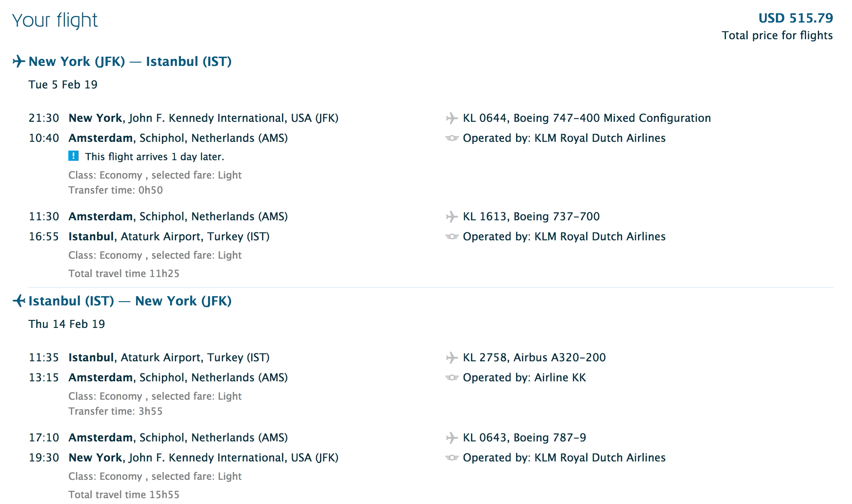
Task: Click KL 0644 Boeing 747-400 flight details
Action: pyautogui.click(x=587, y=118)
